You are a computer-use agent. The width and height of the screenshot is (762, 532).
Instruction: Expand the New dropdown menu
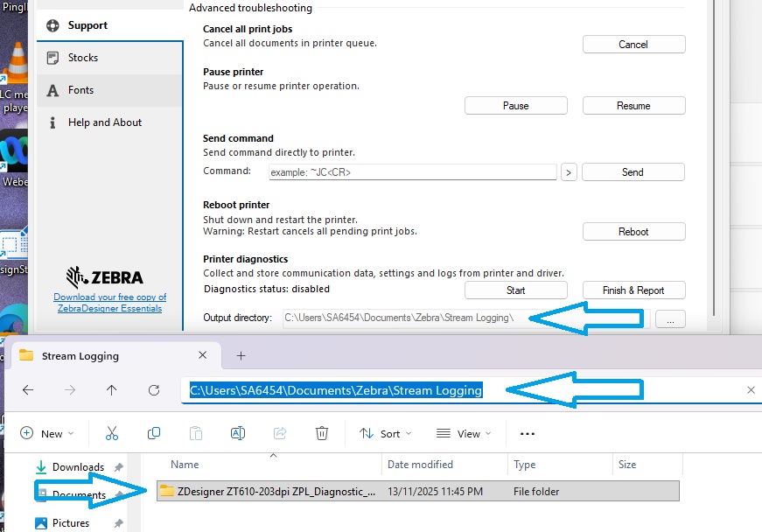tap(47, 433)
